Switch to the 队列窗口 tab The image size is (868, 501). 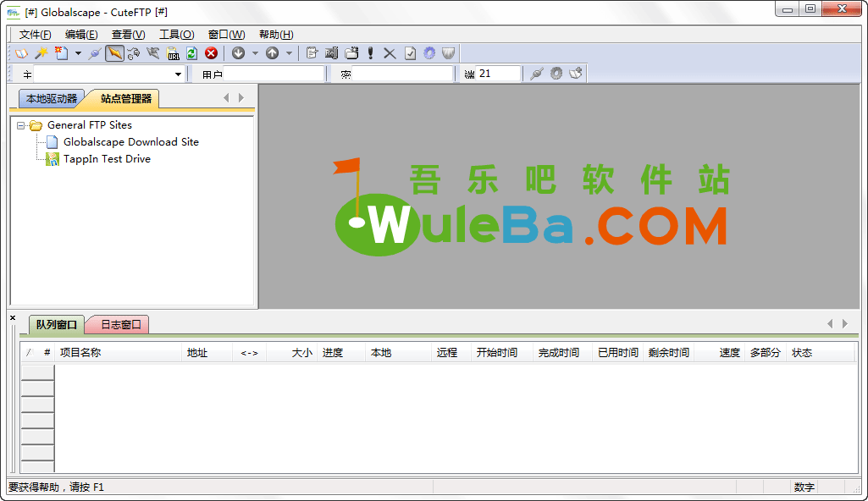(56, 325)
